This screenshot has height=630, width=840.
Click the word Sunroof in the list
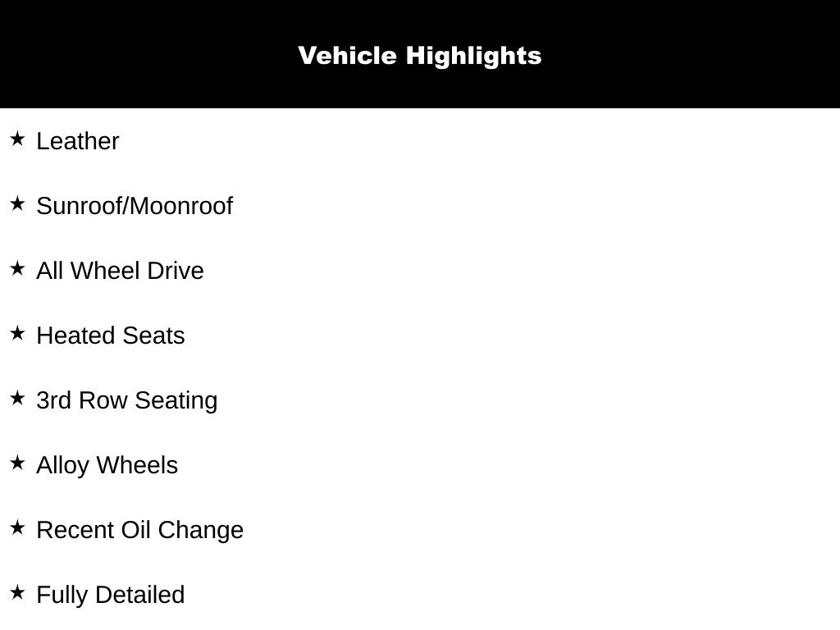[80, 206]
